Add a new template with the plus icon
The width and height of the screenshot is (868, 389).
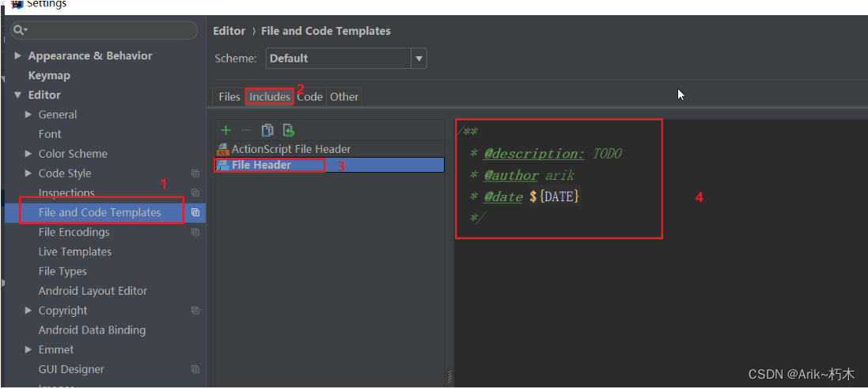(226, 130)
